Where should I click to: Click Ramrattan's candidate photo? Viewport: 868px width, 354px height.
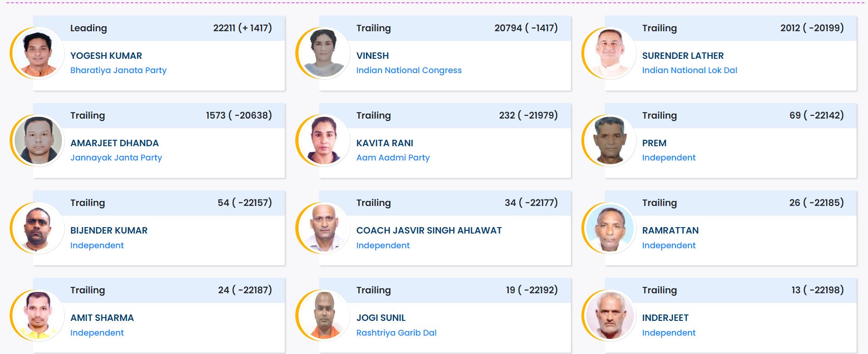610,228
